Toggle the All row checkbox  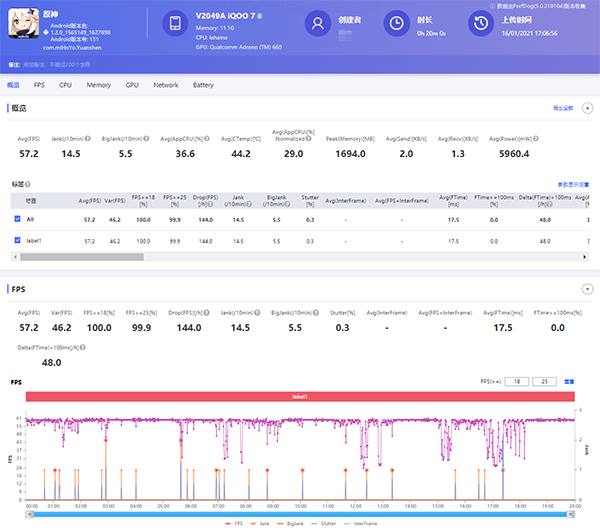click(x=18, y=219)
